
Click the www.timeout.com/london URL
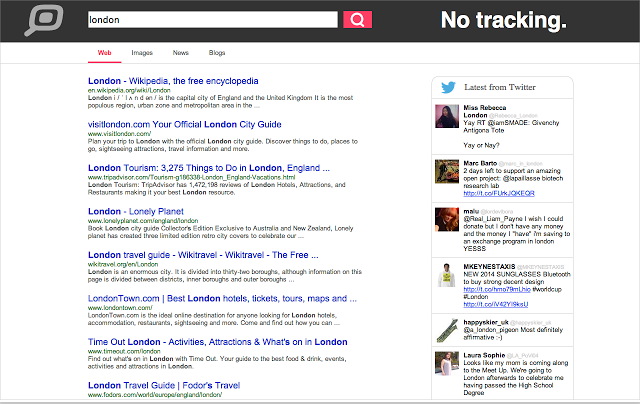click(x=124, y=351)
